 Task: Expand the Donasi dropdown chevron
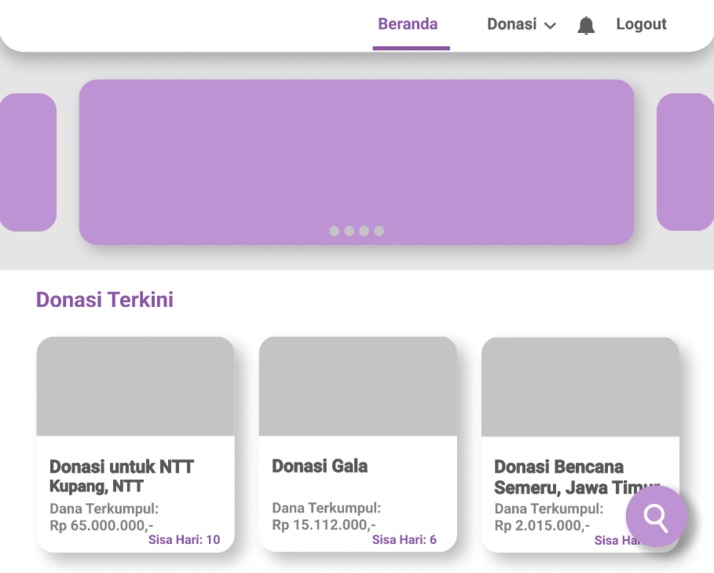550,26
